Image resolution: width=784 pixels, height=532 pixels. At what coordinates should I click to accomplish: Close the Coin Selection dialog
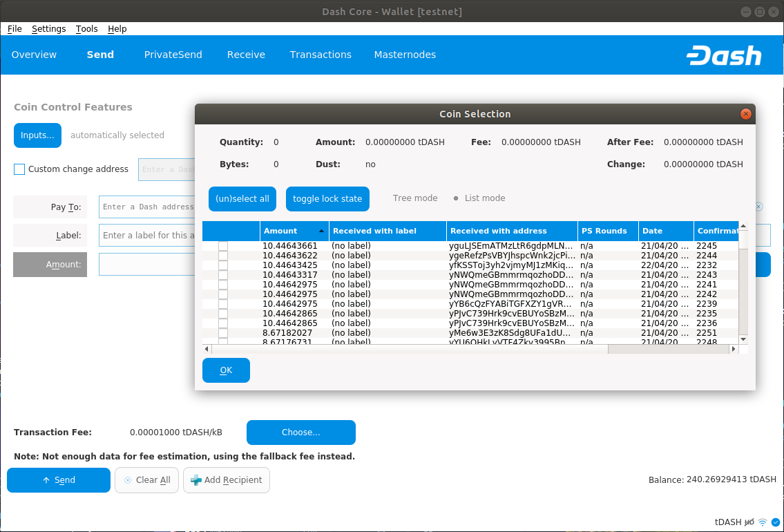[x=745, y=114]
